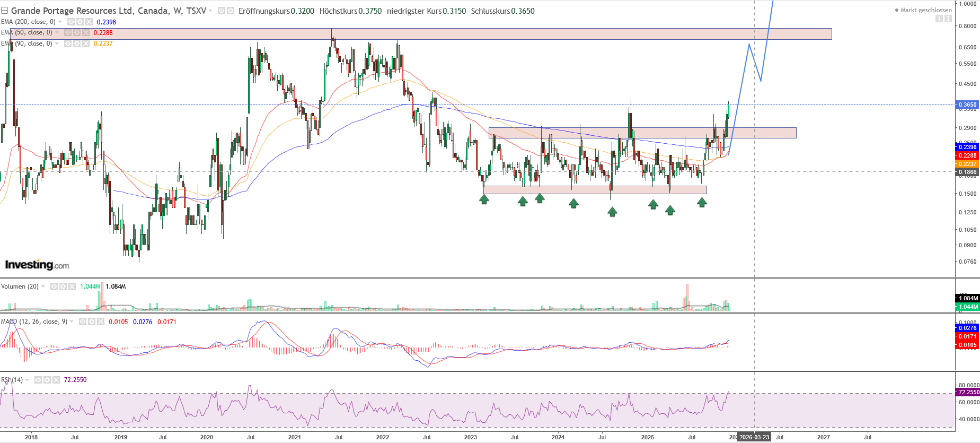Open dropdown arrow beside EMA (90, close, 0)

click(x=57, y=44)
